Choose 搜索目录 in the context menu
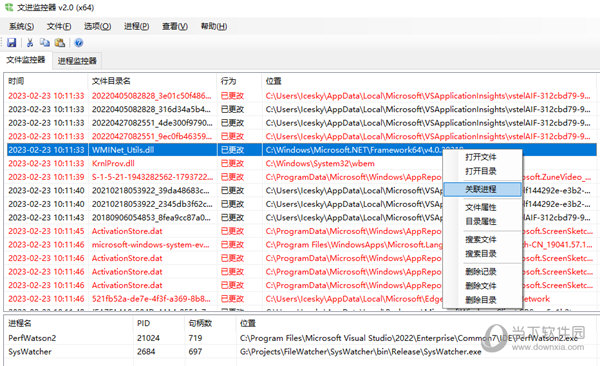This screenshot has width=600, height=366. click(x=481, y=253)
